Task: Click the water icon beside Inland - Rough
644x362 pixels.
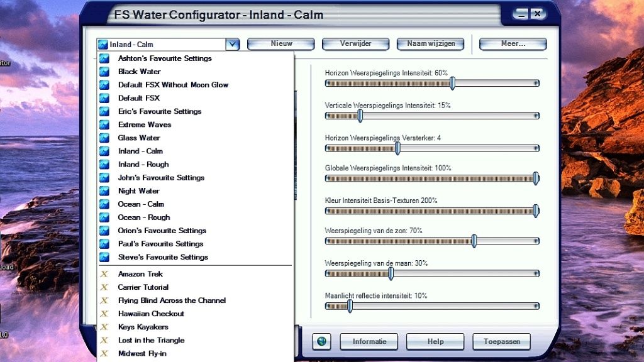Action: (104, 164)
